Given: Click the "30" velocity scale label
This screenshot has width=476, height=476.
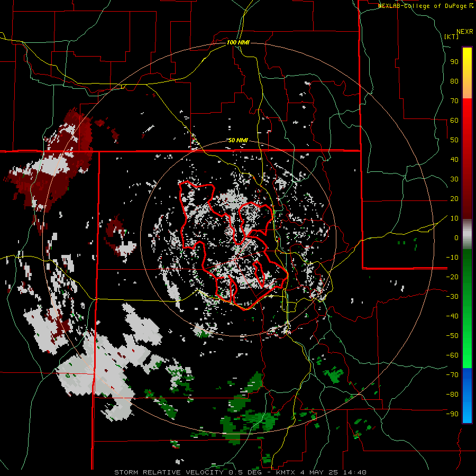Looking at the screenshot, I should point(454,179).
